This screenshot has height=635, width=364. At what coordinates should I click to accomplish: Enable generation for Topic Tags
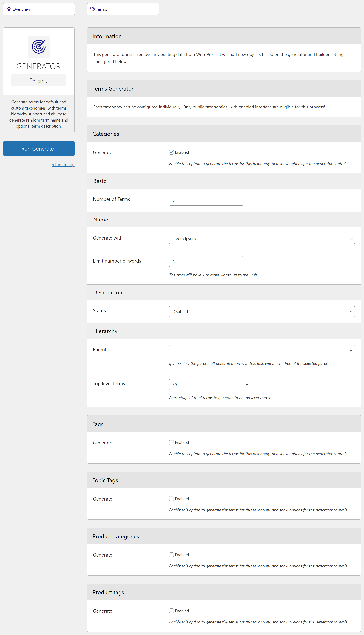point(171,498)
